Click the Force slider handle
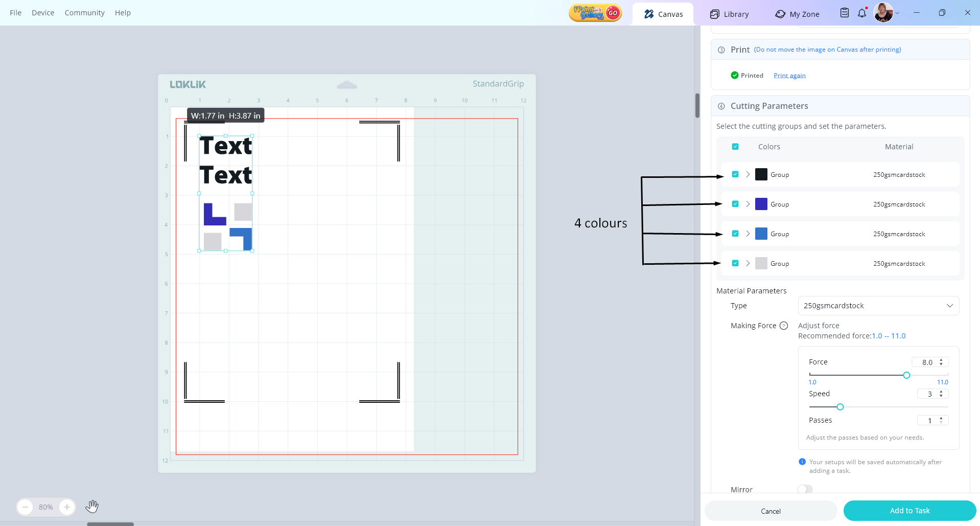 tap(906, 375)
